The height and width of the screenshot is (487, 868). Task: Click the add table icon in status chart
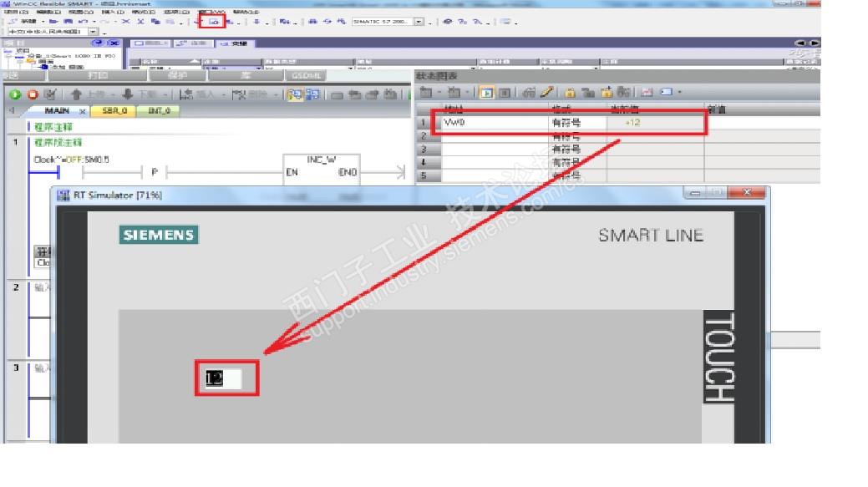click(426, 93)
